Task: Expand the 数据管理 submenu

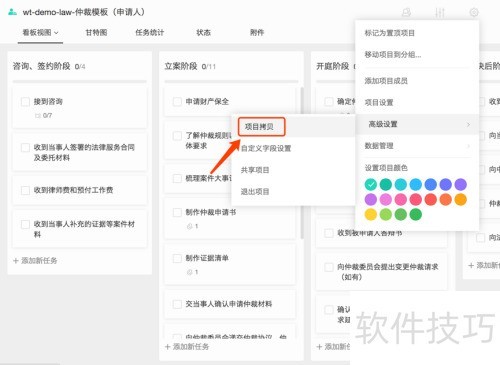Action: pyautogui.click(x=417, y=146)
